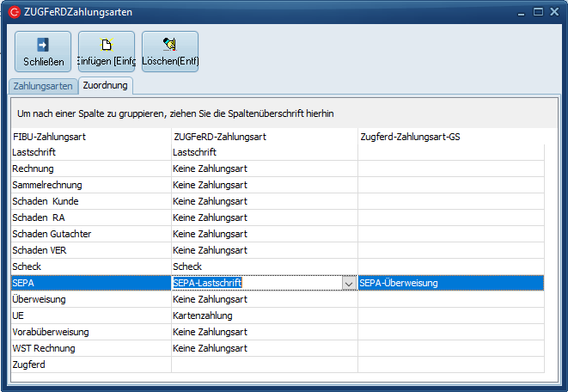Open the SEPA-Lastschrift dropdown arrow
Image resolution: width=568 pixels, height=392 pixels.
point(349,284)
